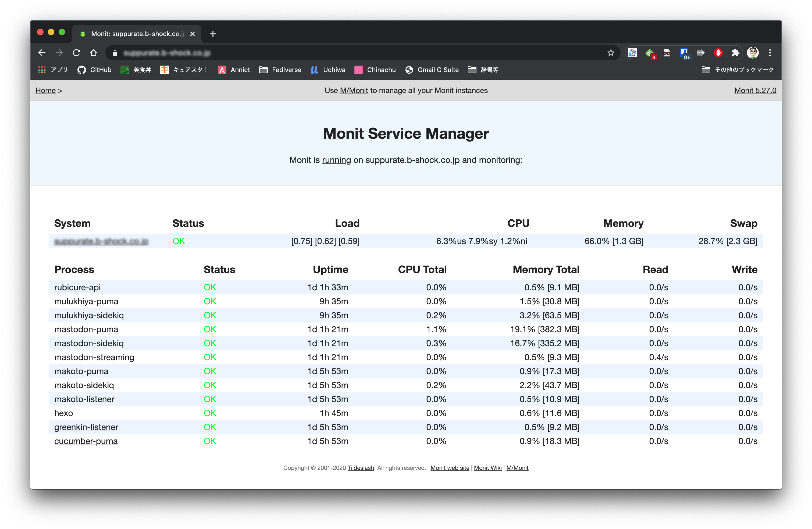Screen dimensions: 812x529
Task: Go back with the back arrow
Action: [x=42, y=53]
